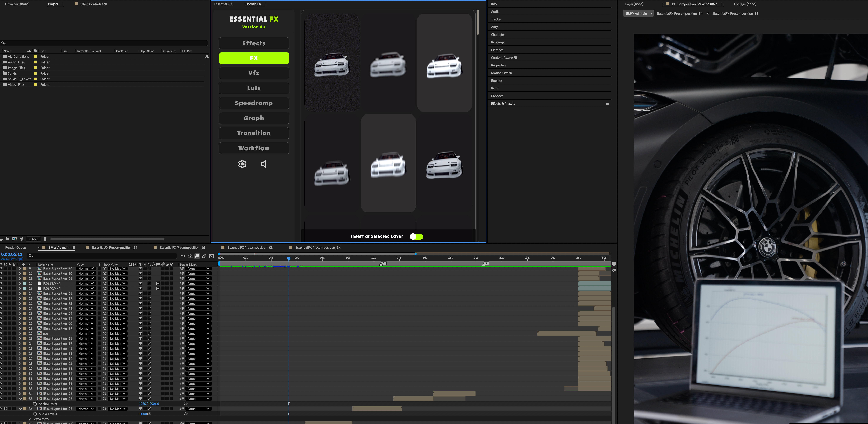Click the Transition button in EssentialFX
This screenshot has height=424, width=868.
pyautogui.click(x=254, y=133)
